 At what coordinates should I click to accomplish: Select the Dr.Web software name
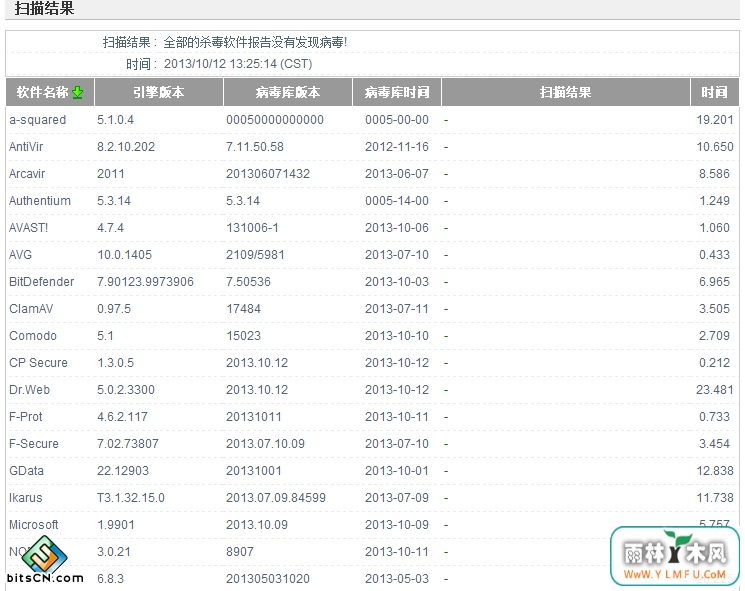click(29, 390)
